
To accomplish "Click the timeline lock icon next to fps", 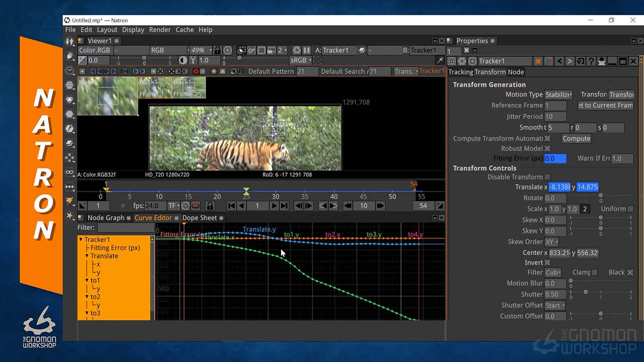I will (x=210, y=206).
